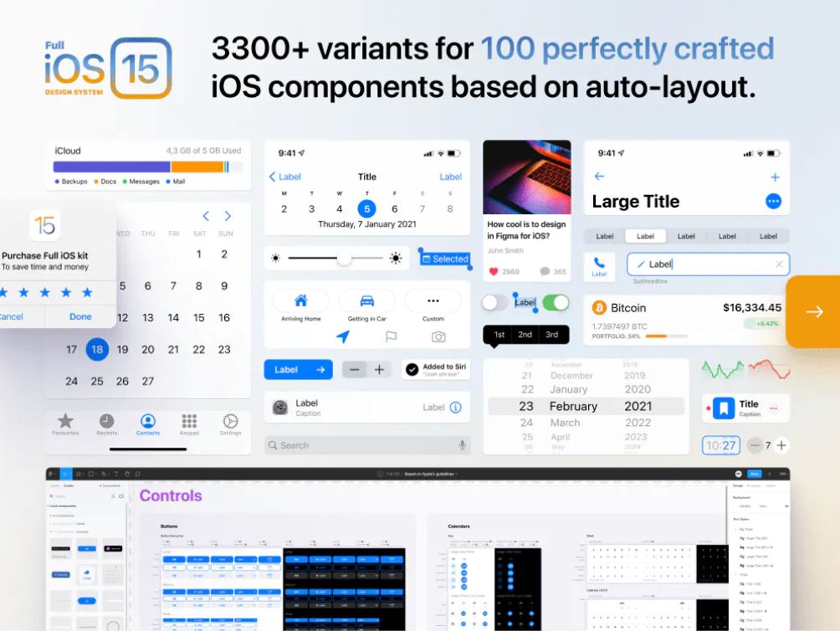Go to previous month chevron in calendar
The height and width of the screenshot is (631, 840).
click(206, 216)
